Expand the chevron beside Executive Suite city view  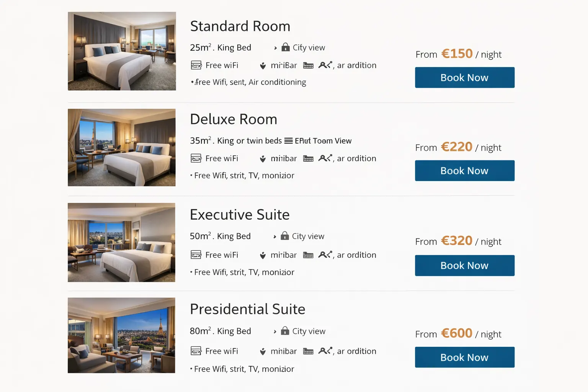click(x=274, y=237)
